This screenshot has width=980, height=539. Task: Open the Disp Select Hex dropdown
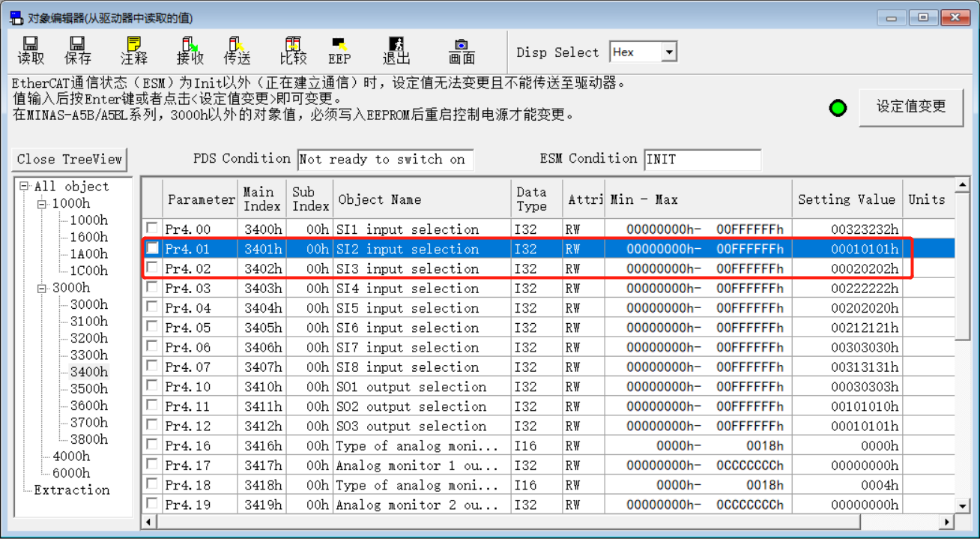(670, 52)
